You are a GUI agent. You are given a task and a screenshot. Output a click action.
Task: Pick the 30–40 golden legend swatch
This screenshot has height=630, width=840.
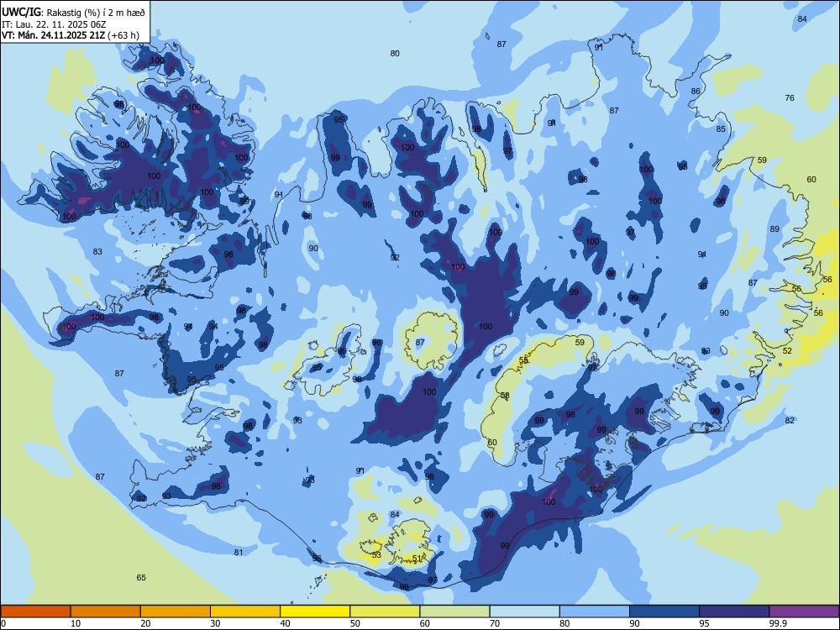click(x=245, y=612)
